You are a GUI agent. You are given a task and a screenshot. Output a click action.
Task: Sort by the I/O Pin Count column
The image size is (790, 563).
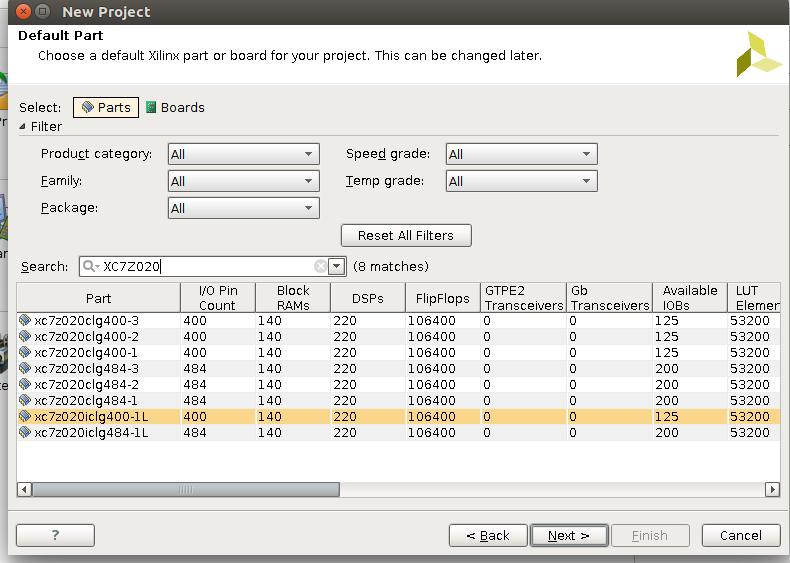217,298
